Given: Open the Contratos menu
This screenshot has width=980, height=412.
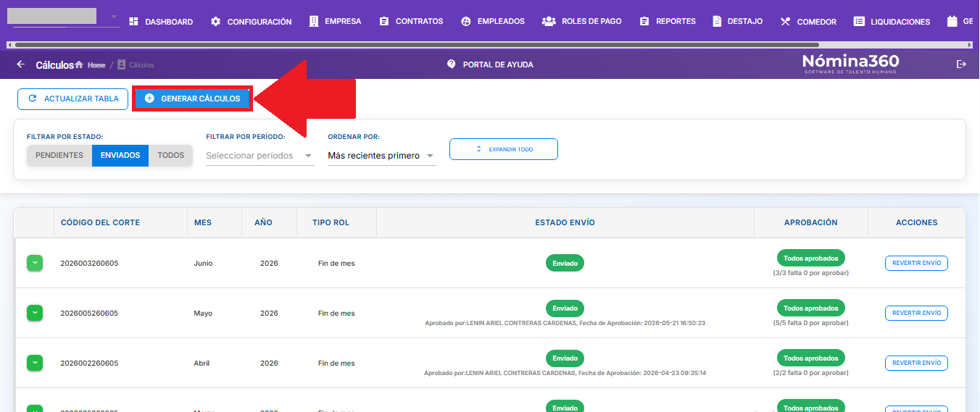Looking at the screenshot, I should pyautogui.click(x=411, y=22).
